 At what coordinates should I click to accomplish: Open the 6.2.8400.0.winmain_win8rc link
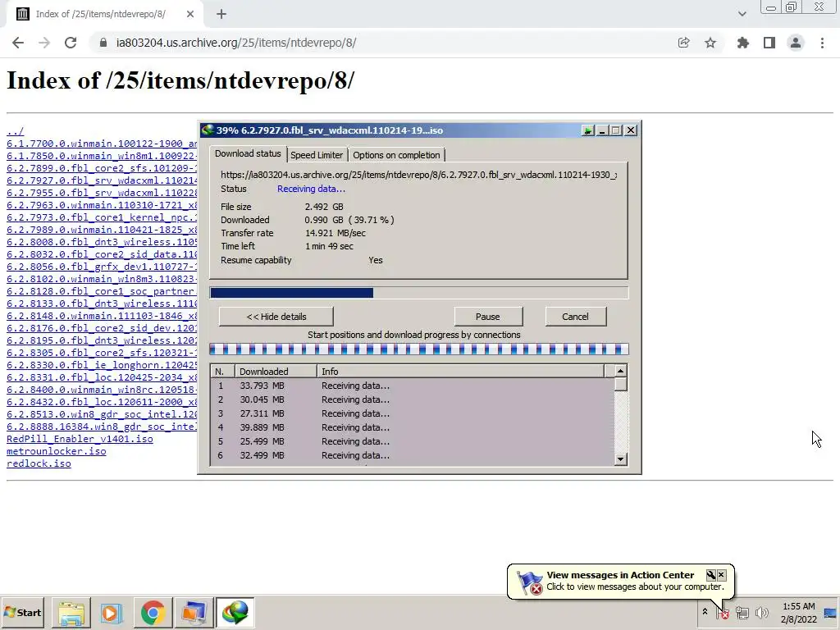pos(102,390)
